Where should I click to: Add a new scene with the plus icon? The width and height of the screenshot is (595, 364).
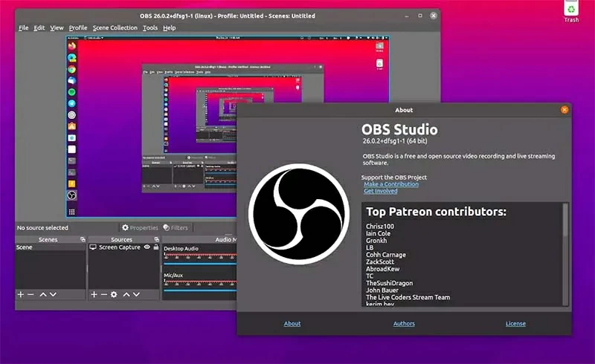[21, 294]
